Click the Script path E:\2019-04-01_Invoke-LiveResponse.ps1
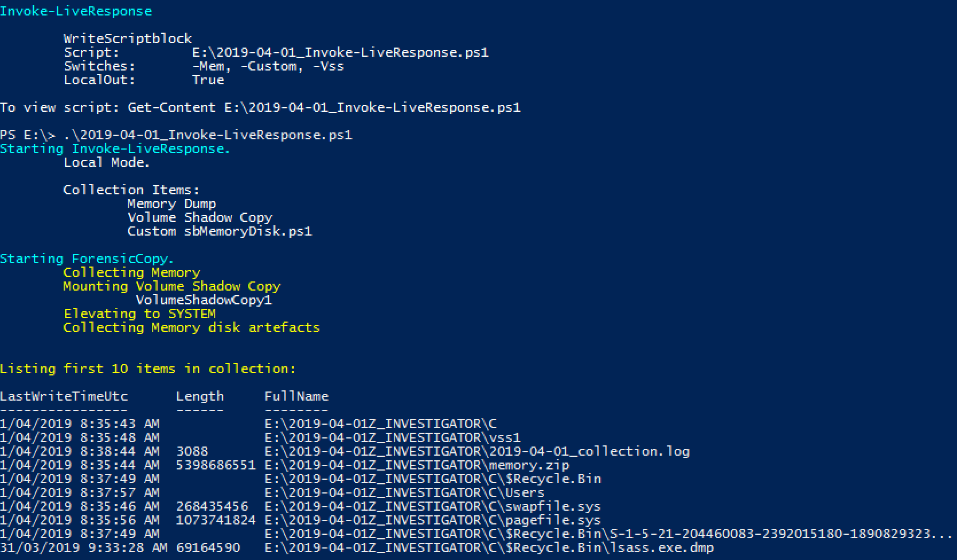The image size is (957, 560). point(341,52)
